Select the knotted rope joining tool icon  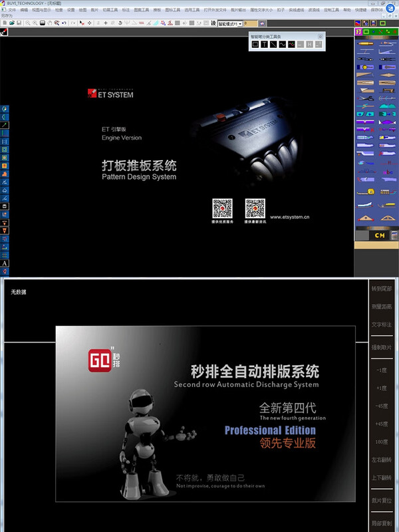pos(365,106)
